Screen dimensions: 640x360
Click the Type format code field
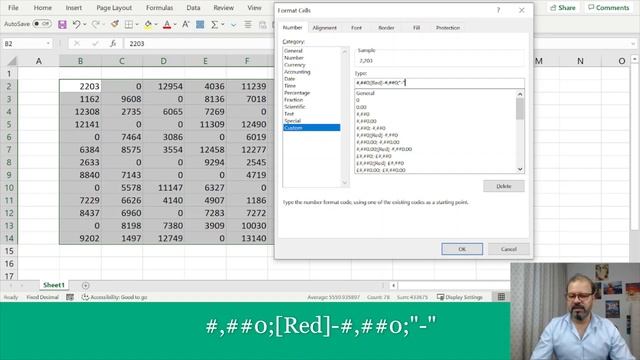440,83
